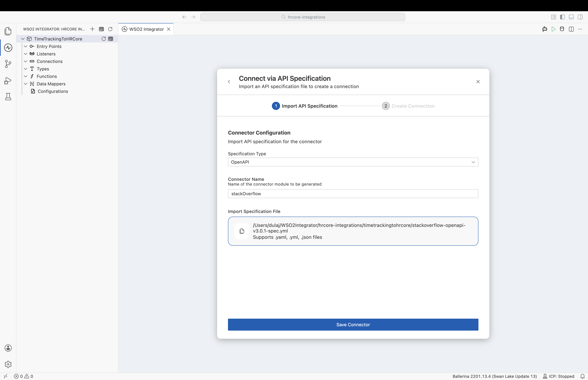Open the Specification Type dropdown
The width and height of the screenshot is (588, 380).
353,162
